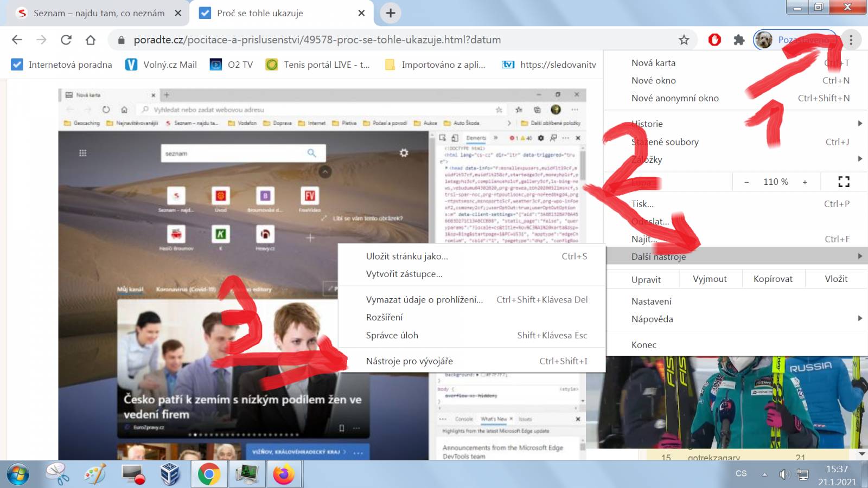Click Vyjmout in edit row
Screen dimensions: 868x488
coord(710,279)
